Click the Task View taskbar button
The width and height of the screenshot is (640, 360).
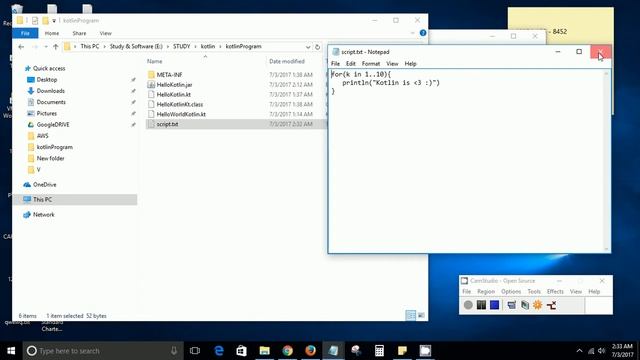pos(195,351)
